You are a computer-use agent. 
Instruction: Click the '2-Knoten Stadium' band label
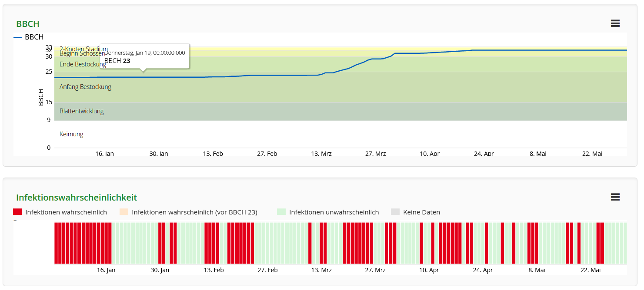coord(83,48)
